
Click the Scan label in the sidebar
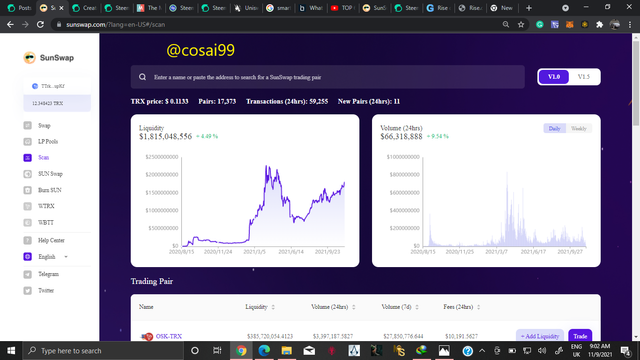click(x=43, y=158)
